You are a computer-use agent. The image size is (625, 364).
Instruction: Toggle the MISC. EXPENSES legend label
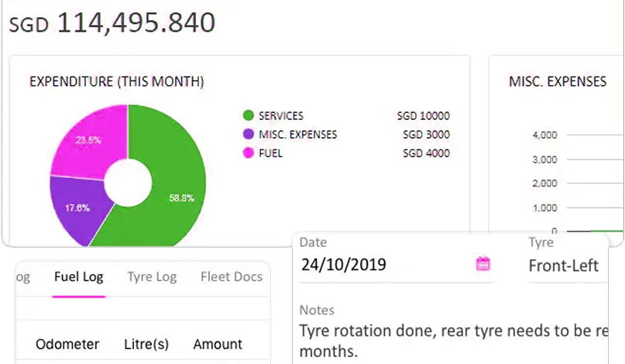point(297,135)
